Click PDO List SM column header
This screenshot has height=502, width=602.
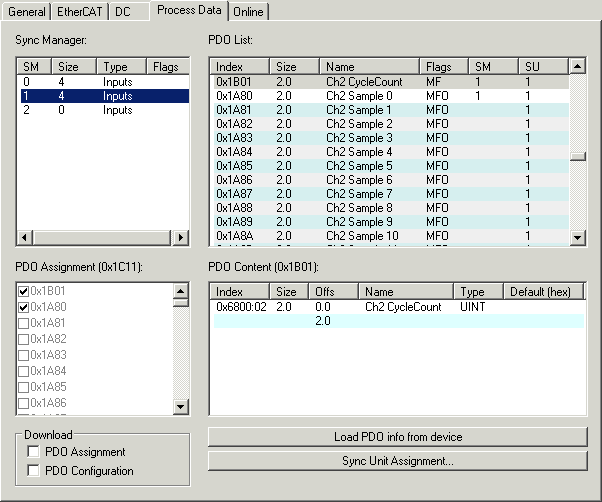click(493, 66)
